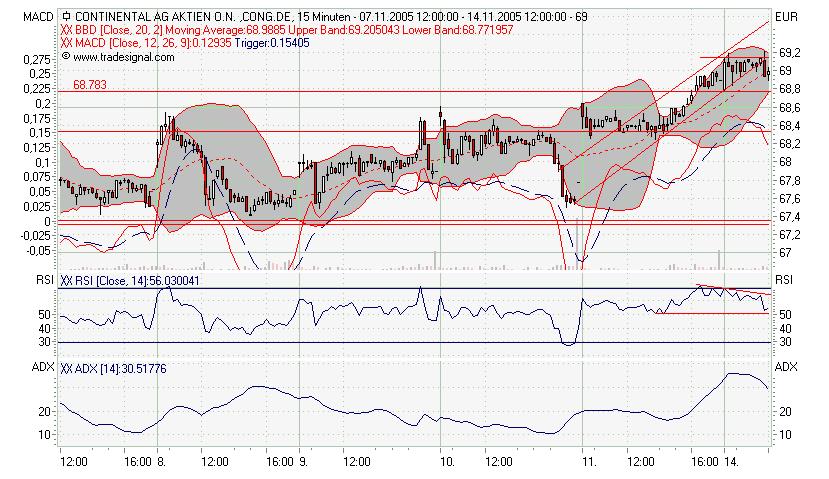Click the indicator icon beside BBD label

(x=67, y=31)
